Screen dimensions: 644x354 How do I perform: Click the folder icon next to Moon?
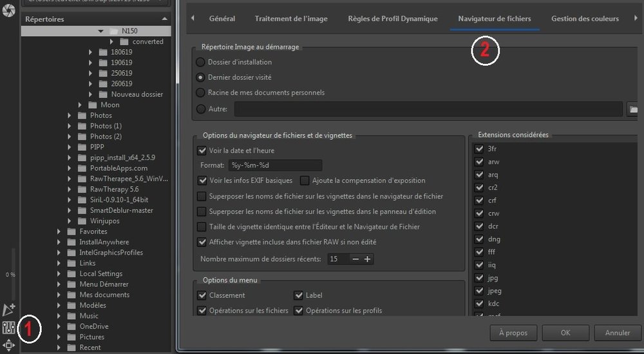(x=92, y=105)
